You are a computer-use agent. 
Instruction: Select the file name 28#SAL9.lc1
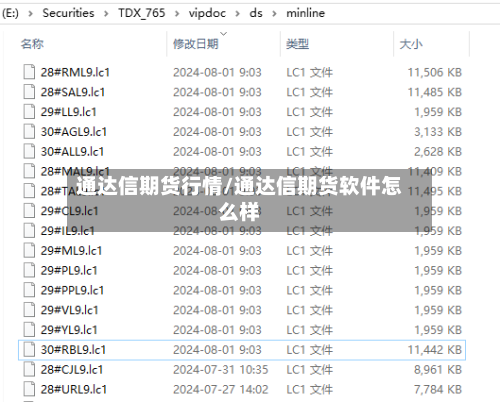[73, 92]
